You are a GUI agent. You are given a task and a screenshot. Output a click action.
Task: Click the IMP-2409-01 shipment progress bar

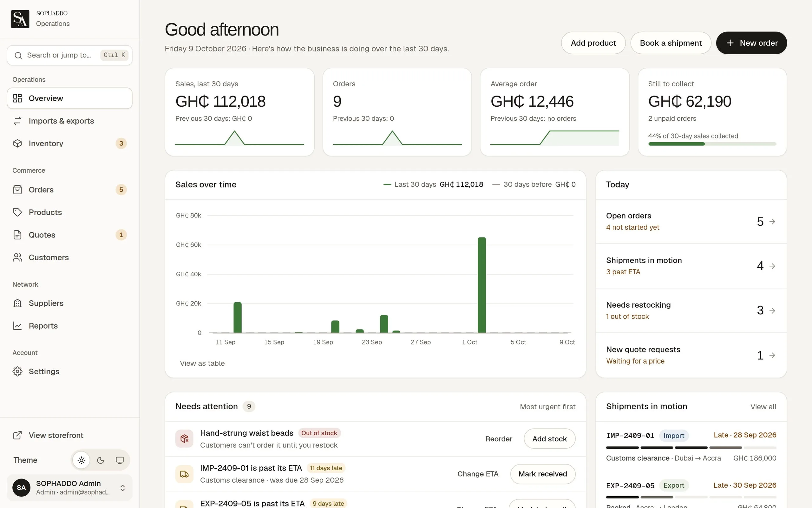pos(691,448)
